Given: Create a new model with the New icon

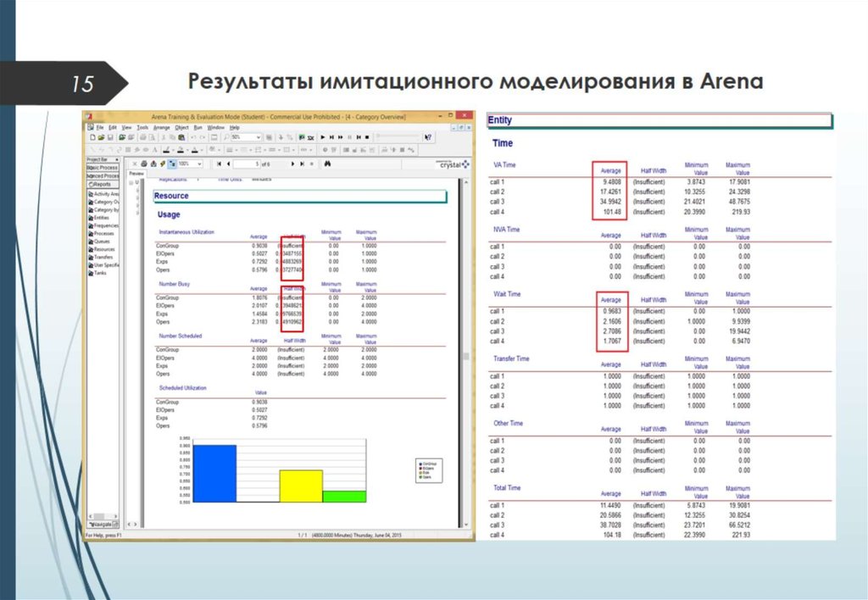Looking at the screenshot, I should pos(93,137).
